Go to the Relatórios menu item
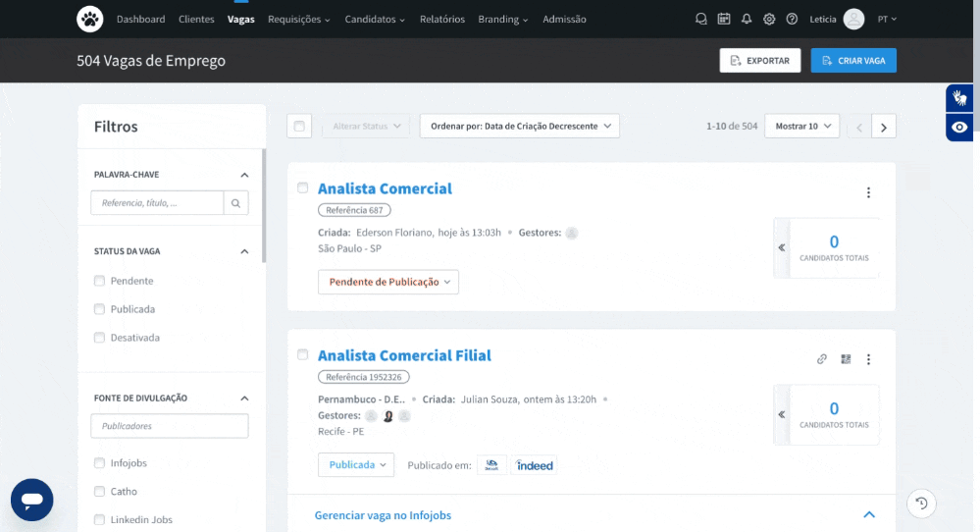The height and width of the screenshot is (532, 980). [441, 20]
